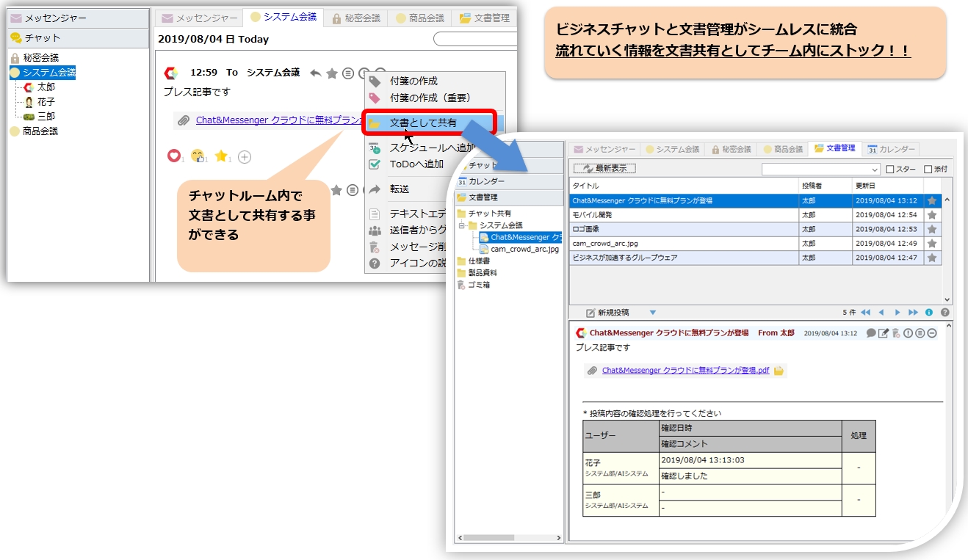Open the チャット sidebar section

(x=78, y=37)
